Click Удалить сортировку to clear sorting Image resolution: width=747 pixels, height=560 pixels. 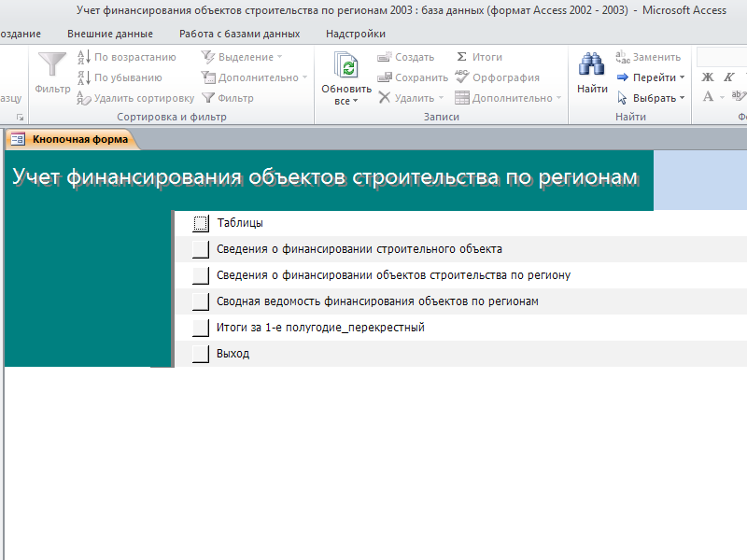(x=135, y=98)
